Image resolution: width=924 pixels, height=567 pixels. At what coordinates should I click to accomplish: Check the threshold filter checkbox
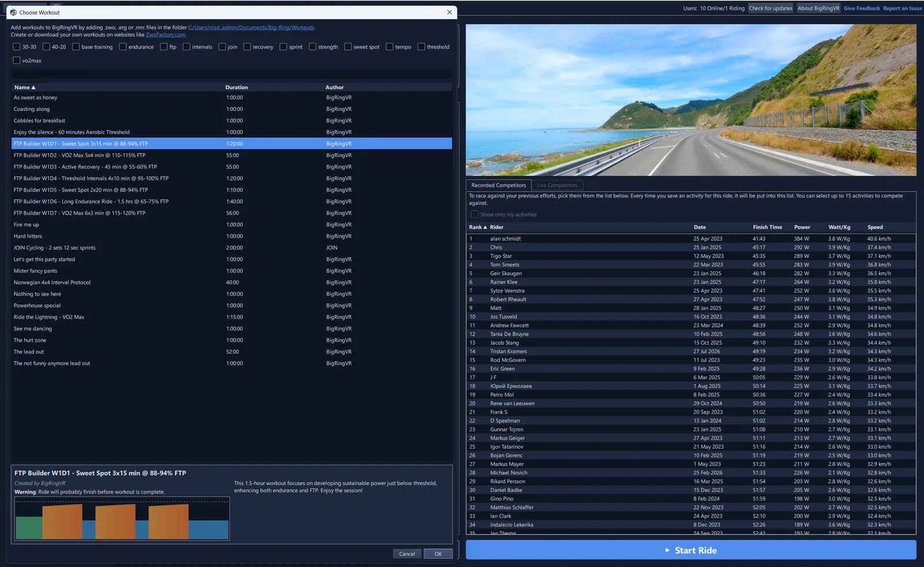coord(421,47)
